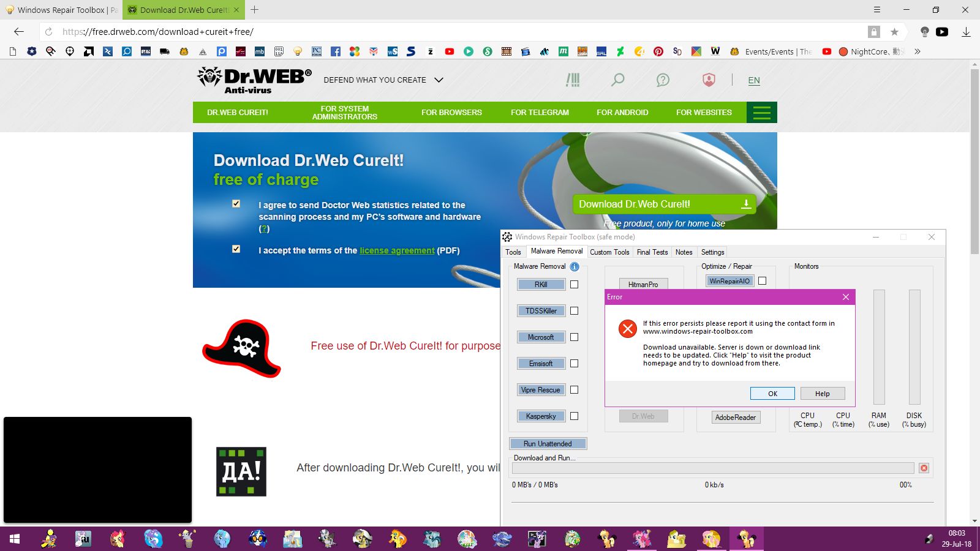Close the Error dialog with the X
This screenshot has width=980, height=551.
pyautogui.click(x=846, y=297)
